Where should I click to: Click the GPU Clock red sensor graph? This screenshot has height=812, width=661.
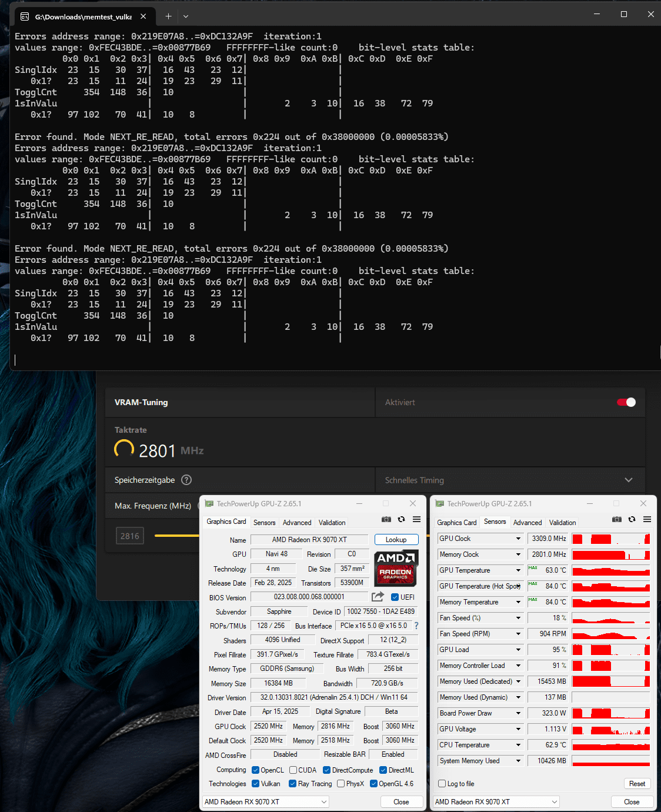pyautogui.click(x=611, y=539)
